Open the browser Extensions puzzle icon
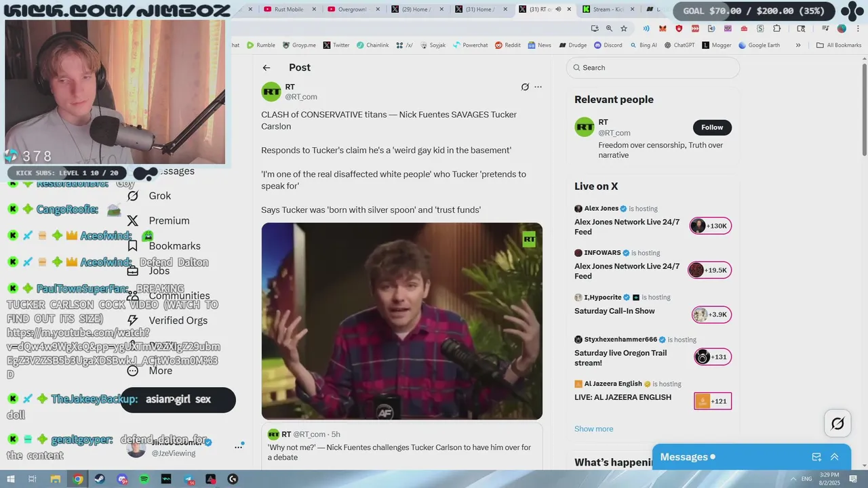Image resolution: width=868 pixels, height=488 pixels. point(777,28)
